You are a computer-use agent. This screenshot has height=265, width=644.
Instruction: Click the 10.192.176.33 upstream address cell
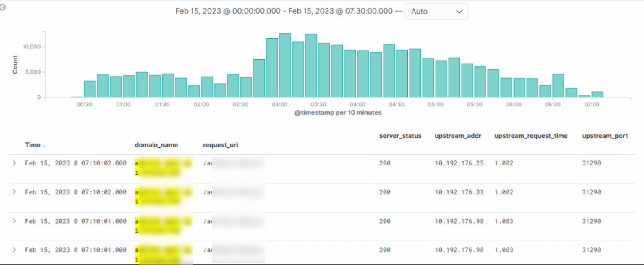click(459, 192)
